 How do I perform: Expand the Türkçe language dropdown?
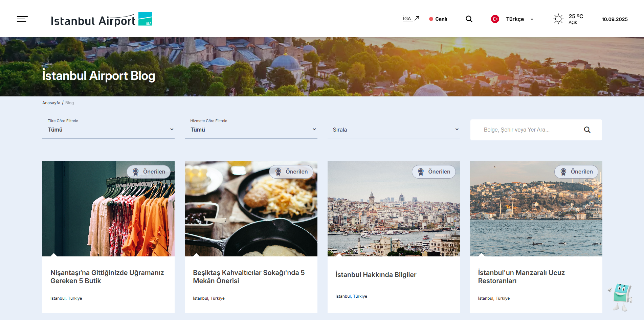519,19
